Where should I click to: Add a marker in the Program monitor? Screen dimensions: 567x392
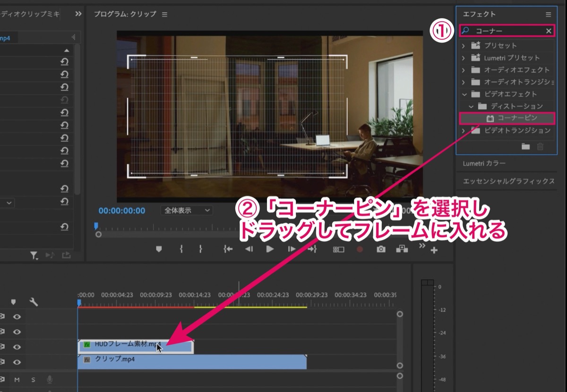point(159,249)
